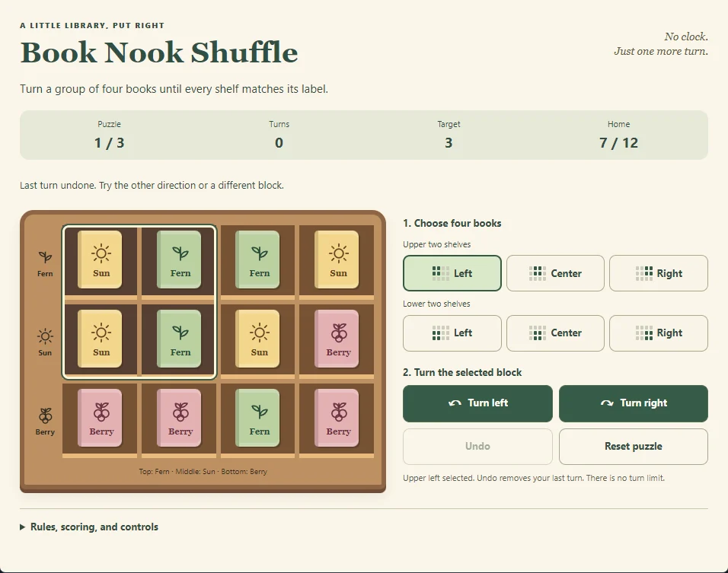Select the lower shelves Right block
The image size is (728, 573).
coord(659,333)
